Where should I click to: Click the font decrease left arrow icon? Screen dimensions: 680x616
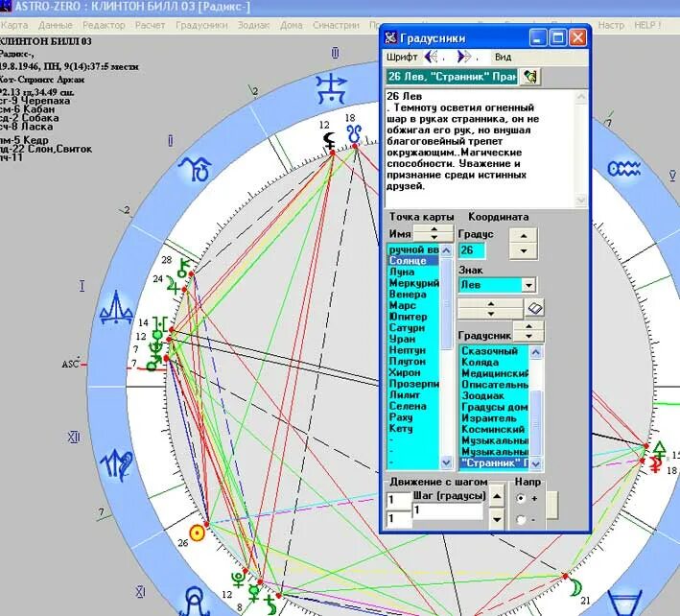pyautogui.click(x=431, y=57)
